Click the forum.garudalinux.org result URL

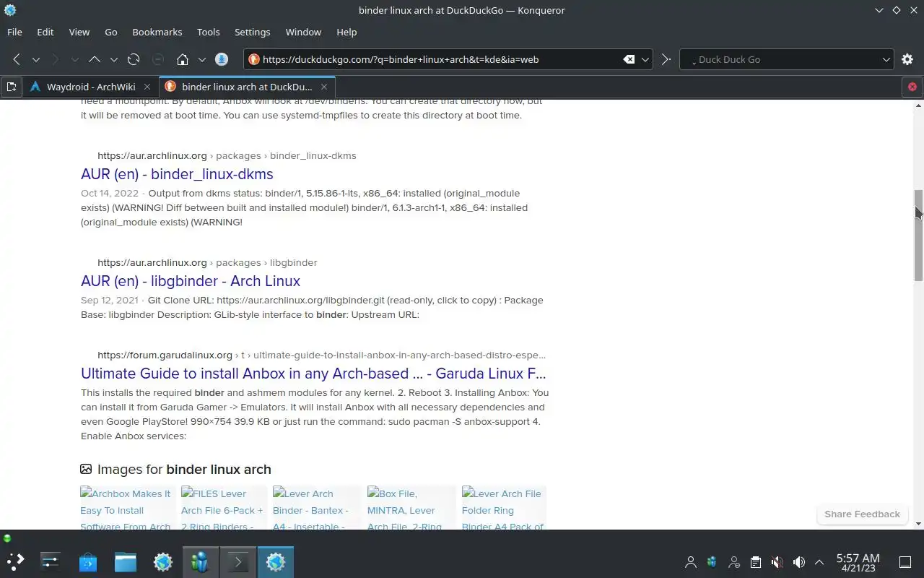click(321, 355)
